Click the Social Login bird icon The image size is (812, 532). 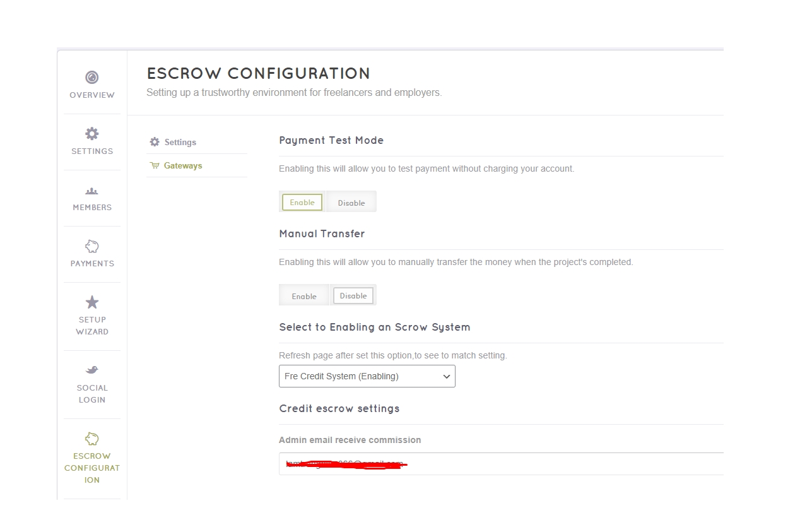click(x=92, y=370)
